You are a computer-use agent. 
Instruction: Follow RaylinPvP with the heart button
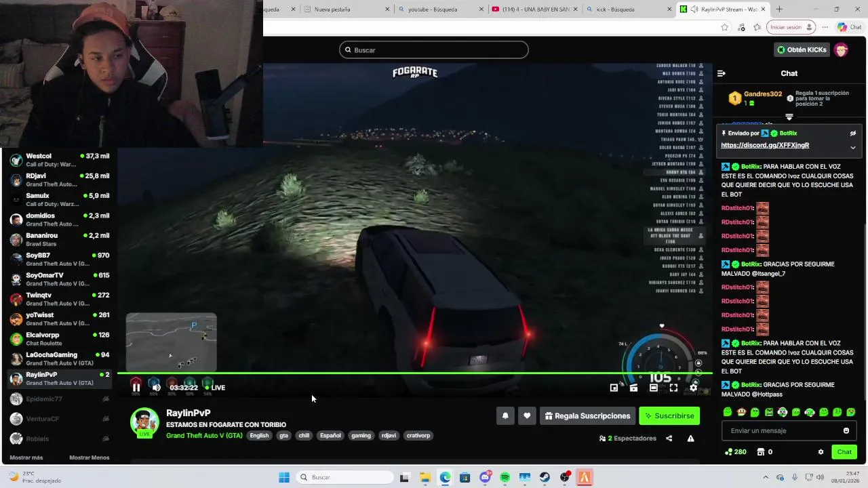(527, 416)
